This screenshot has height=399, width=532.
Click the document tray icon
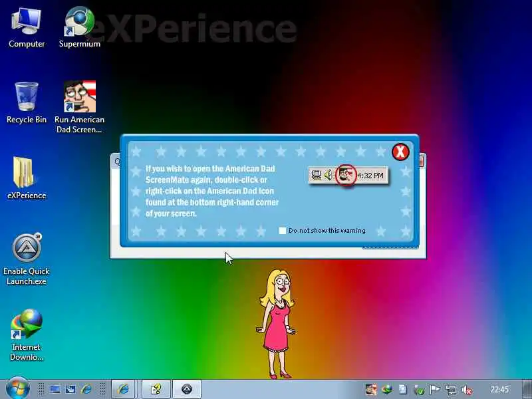click(x=403, y=390)
